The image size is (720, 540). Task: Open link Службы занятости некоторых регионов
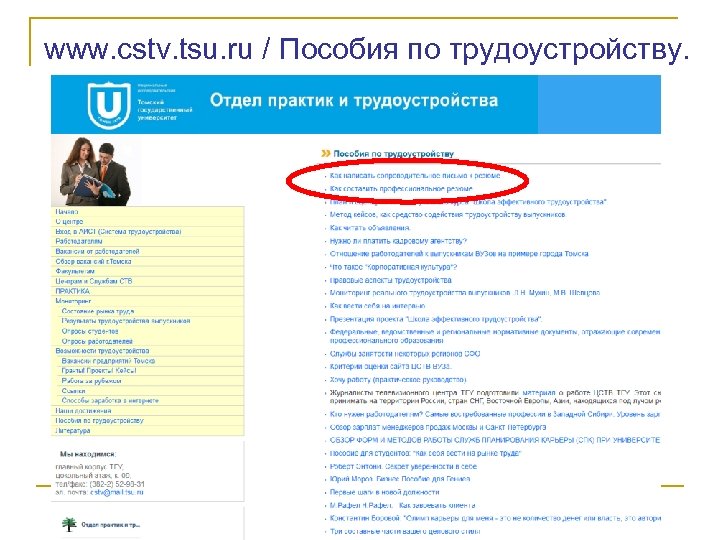405,354
